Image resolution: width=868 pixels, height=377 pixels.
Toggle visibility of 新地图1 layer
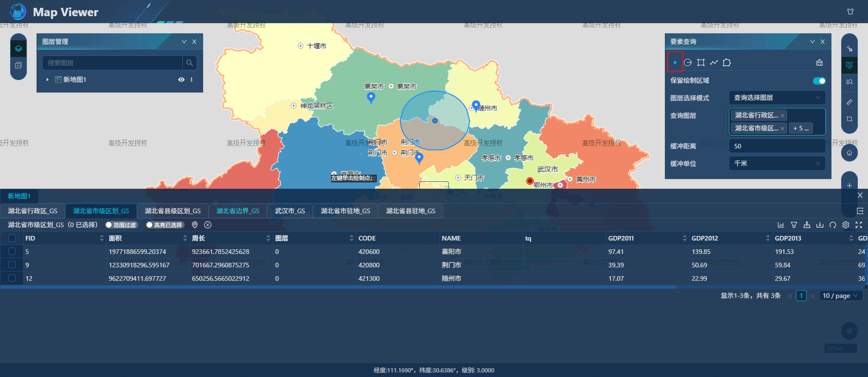(x=181, y=80)
